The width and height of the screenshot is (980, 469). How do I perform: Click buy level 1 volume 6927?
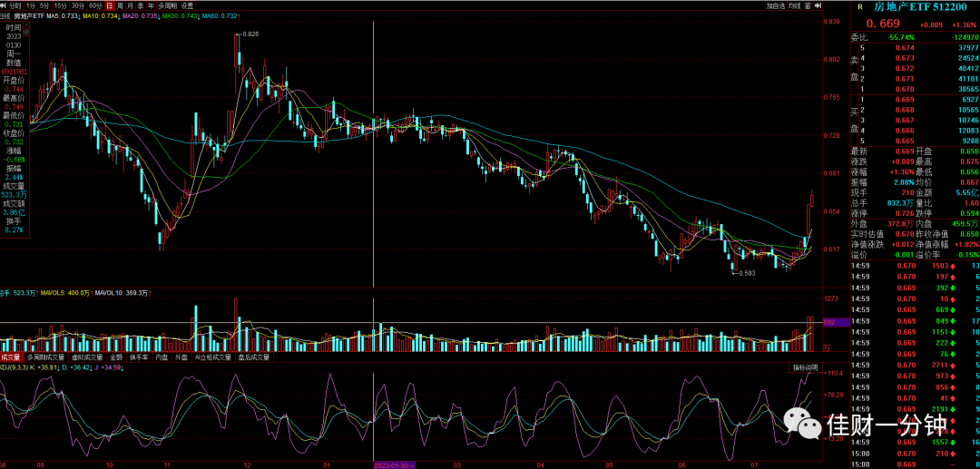coord(971,99)
